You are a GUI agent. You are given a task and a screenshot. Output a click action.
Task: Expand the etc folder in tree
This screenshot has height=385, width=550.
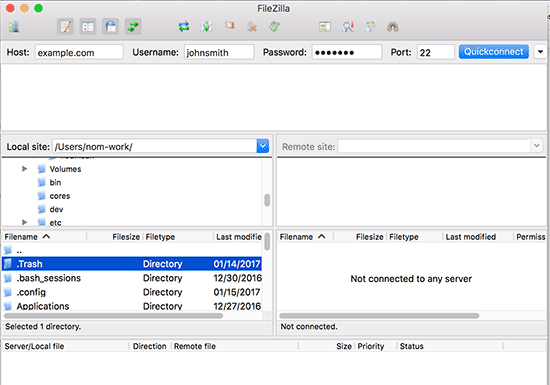coord(25,222)
